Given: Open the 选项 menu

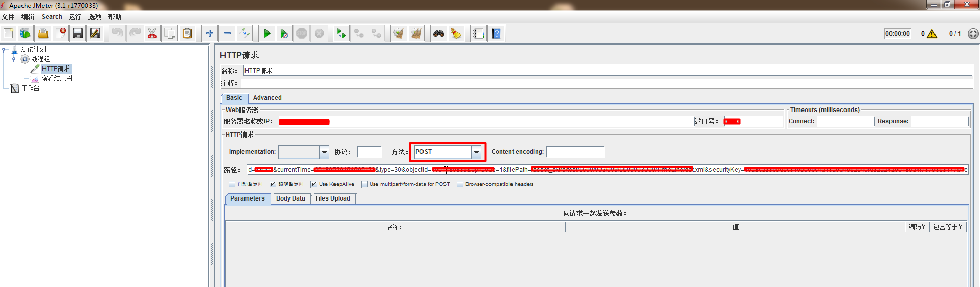Looking at the screenshot, I should (x=95, y=17).
